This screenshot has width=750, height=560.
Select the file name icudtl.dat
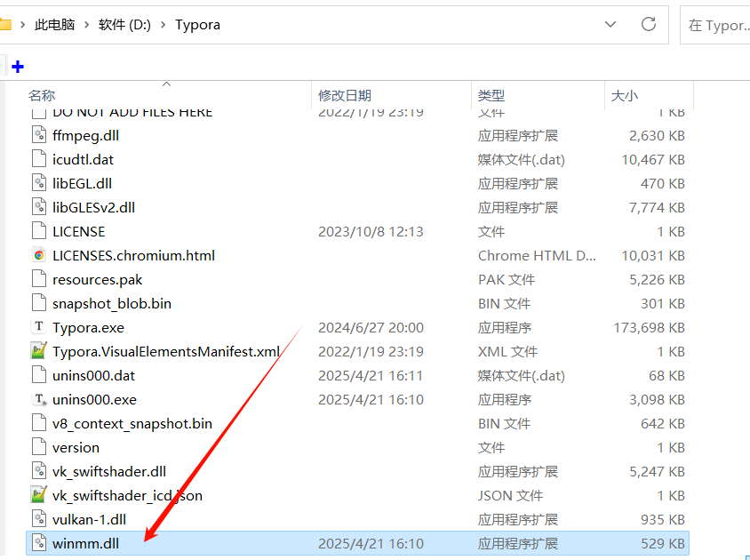pyautogui.click(x=83, y=159)
